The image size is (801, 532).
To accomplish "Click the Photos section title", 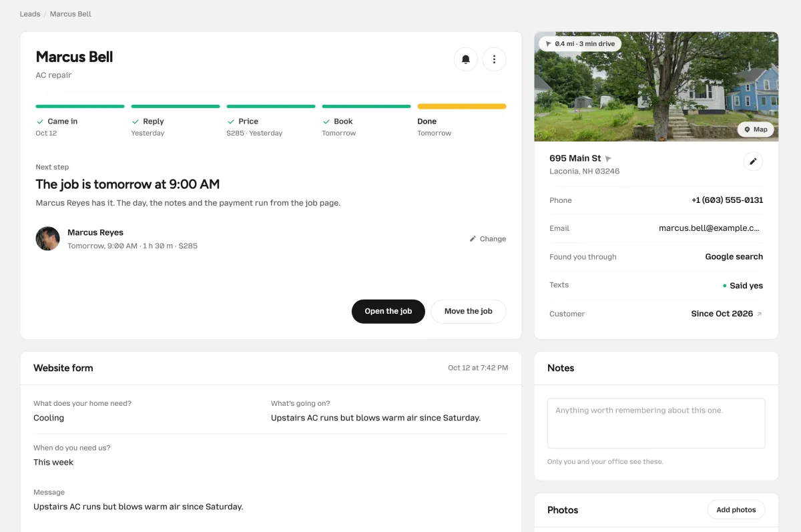I will (563, 510).
